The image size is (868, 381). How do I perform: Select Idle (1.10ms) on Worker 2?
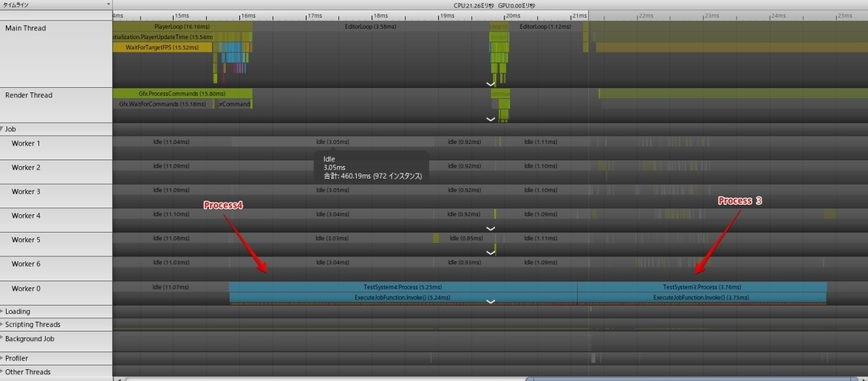click(541, 166)
